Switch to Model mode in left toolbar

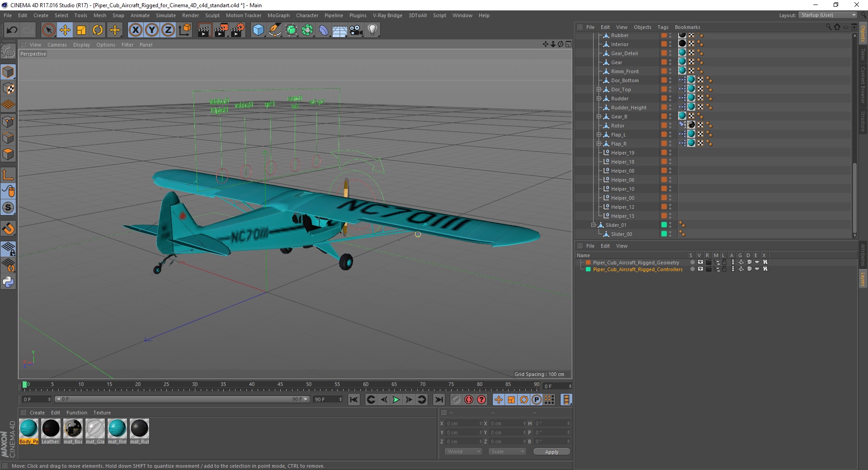[x=8, y=72]
